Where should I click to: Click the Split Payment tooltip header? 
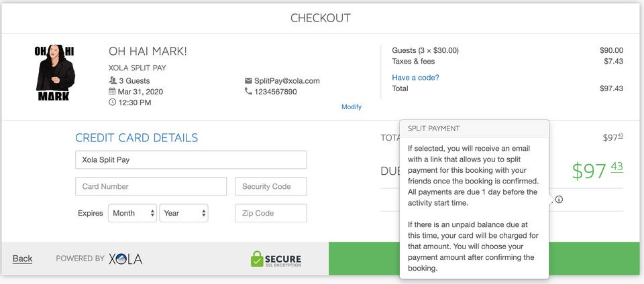pyautogui.click(x=474, y=128)
